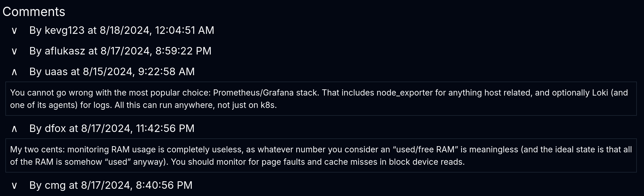This screenshot has height=196, width=644.
Task: Click the Comments section heading
Action: (x=34, y=12)
